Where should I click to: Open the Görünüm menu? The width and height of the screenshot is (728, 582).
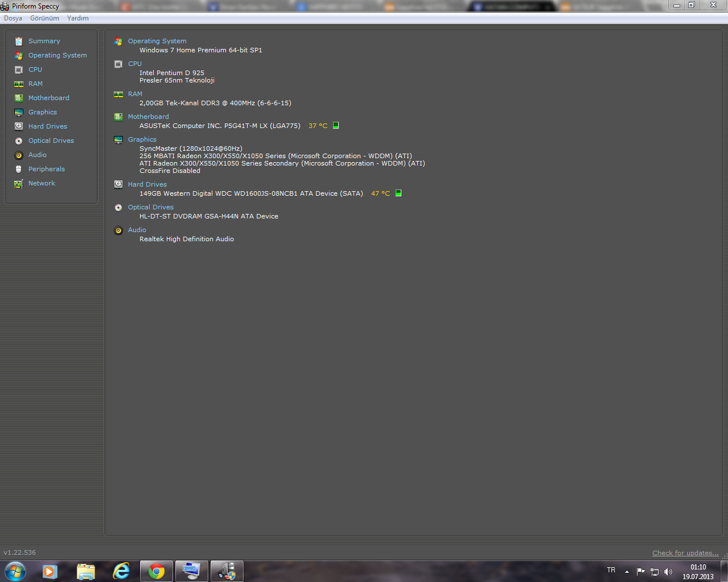[44, 18]
